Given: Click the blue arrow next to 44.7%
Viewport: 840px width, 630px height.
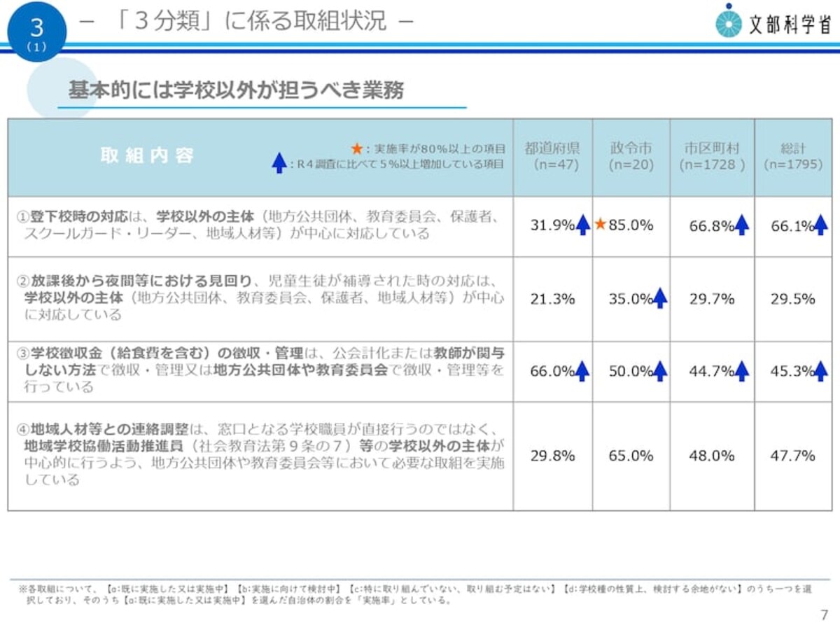Looking at the screenshot, I should point(742,371).
